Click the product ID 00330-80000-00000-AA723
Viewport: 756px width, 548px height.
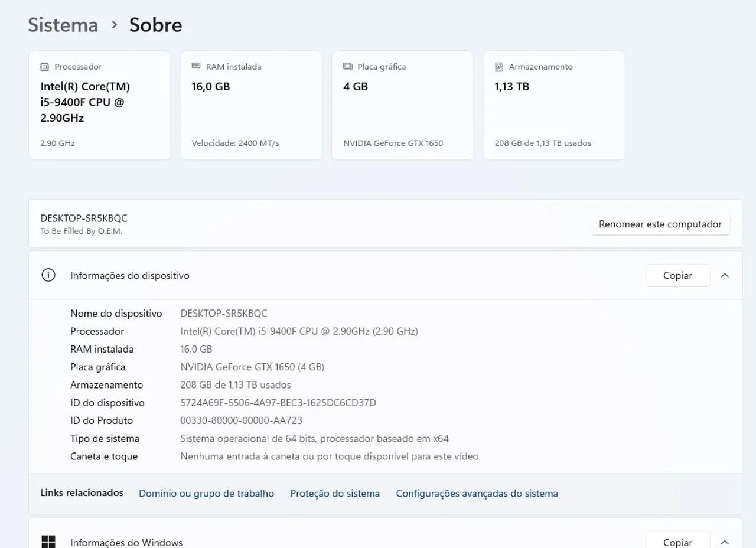241,420
